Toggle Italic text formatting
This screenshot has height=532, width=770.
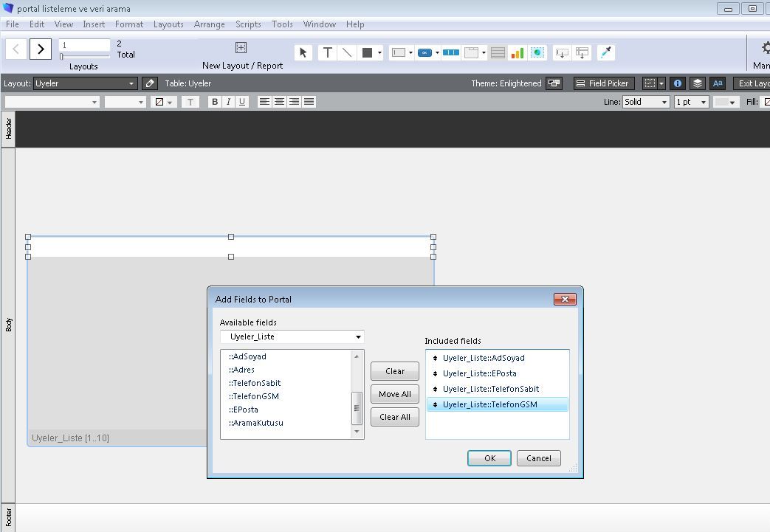pyautogui.click(x=229, y=102)
